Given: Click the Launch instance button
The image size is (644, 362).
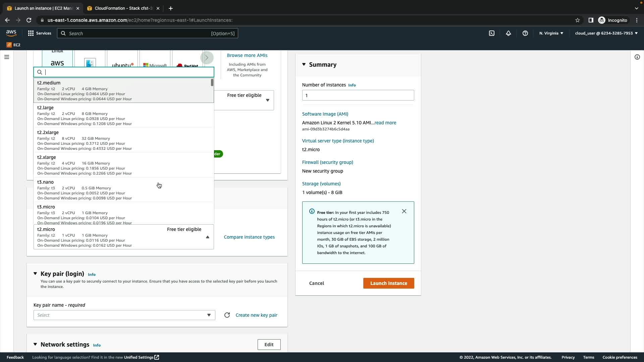Looking at the screenshot, I should (x=388, y=283).
